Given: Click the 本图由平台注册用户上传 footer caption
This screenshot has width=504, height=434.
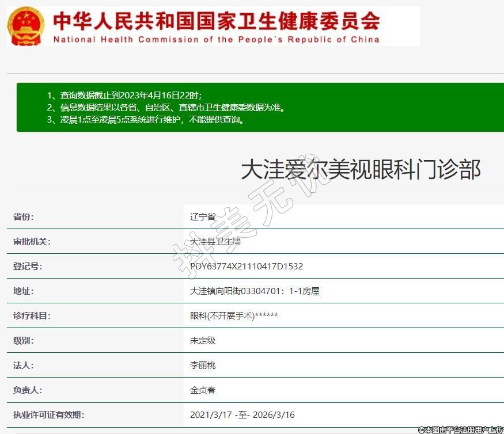Looking at the screenshot, I should 460,429.
